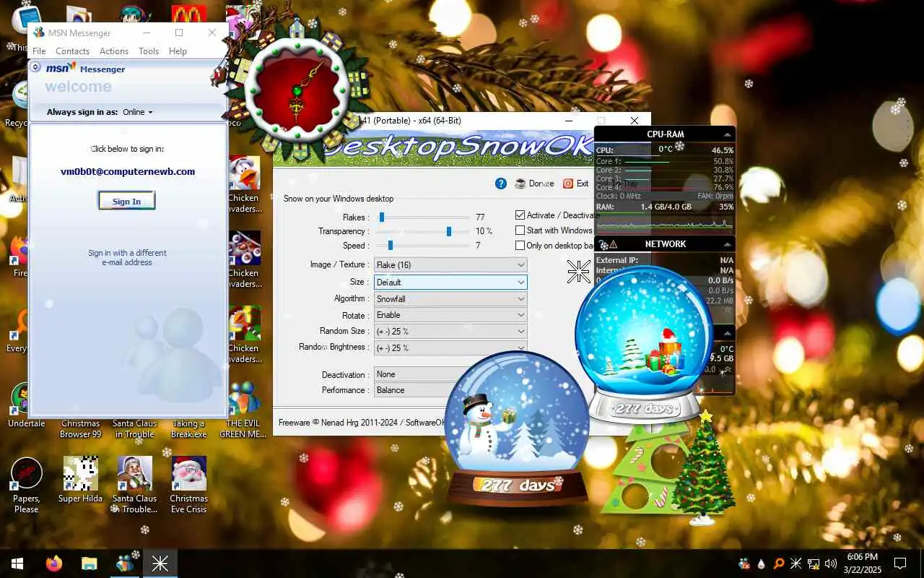This screenshot has width=924, height=578.
Task: Select Santa Claus in Trouble... bottom row icon
Action: [x=134, y=485]
